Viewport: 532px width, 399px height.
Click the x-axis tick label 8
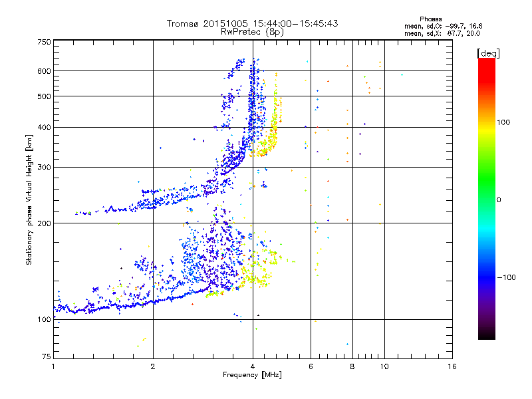click(352, 366)
